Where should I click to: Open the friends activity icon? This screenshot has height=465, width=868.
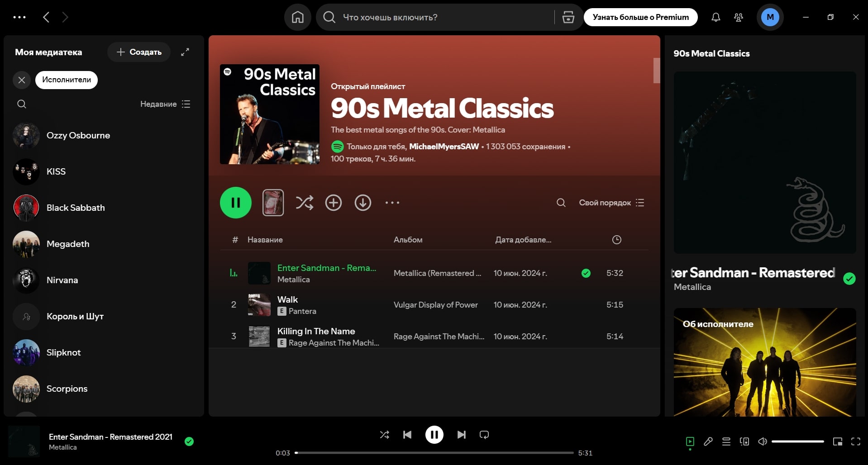tap(738, 17)
